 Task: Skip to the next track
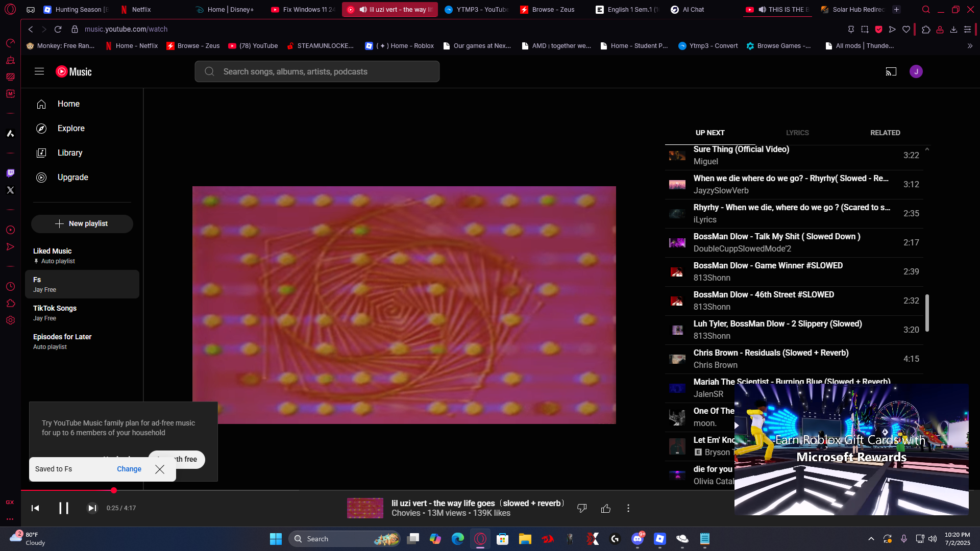tap(92, 508)
